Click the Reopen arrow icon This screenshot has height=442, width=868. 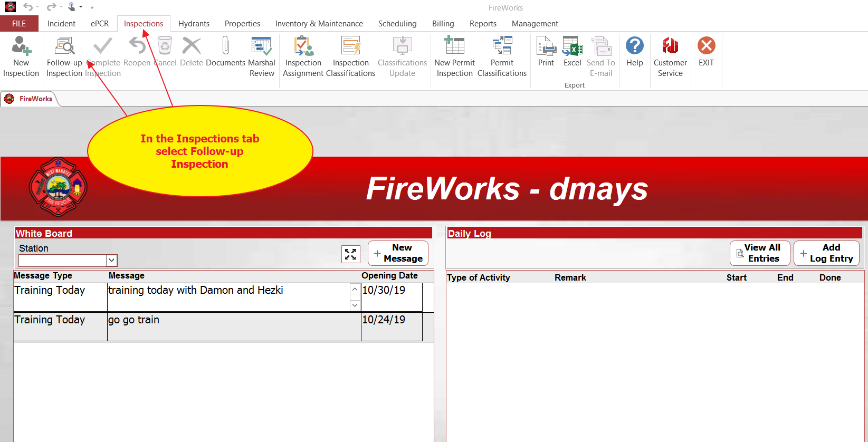[137, 46]
